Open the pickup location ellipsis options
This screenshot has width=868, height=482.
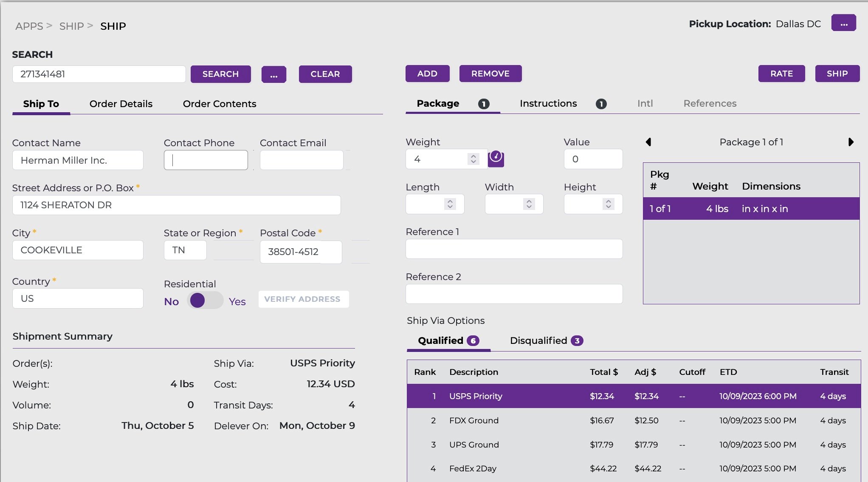(x=844, y=23)
